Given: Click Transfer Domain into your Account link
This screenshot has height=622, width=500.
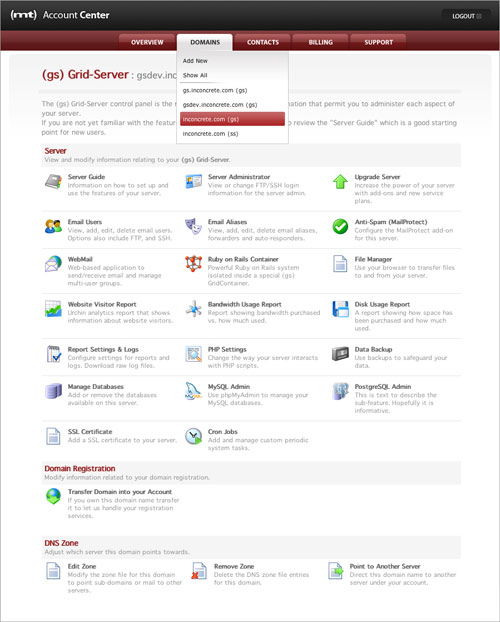Looking at the screenshot, I should pyautogui.click(x=120, y=492).
